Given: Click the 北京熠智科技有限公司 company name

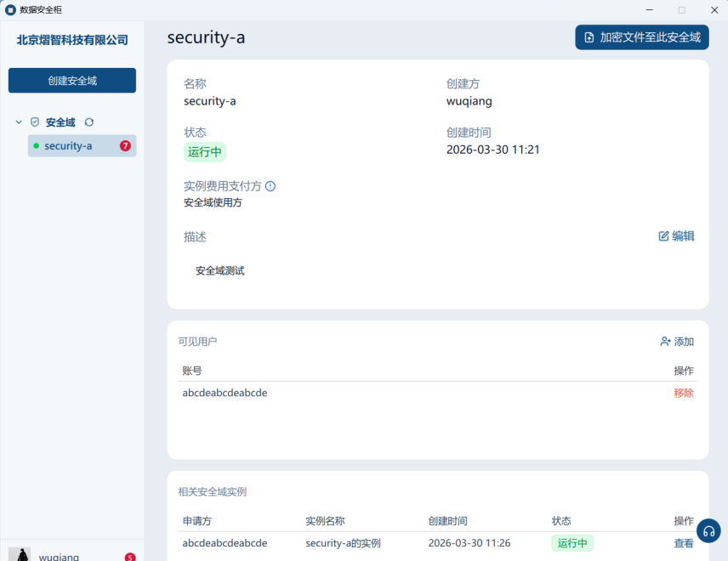Looking at the screenshot, I should tap(72, 40).
